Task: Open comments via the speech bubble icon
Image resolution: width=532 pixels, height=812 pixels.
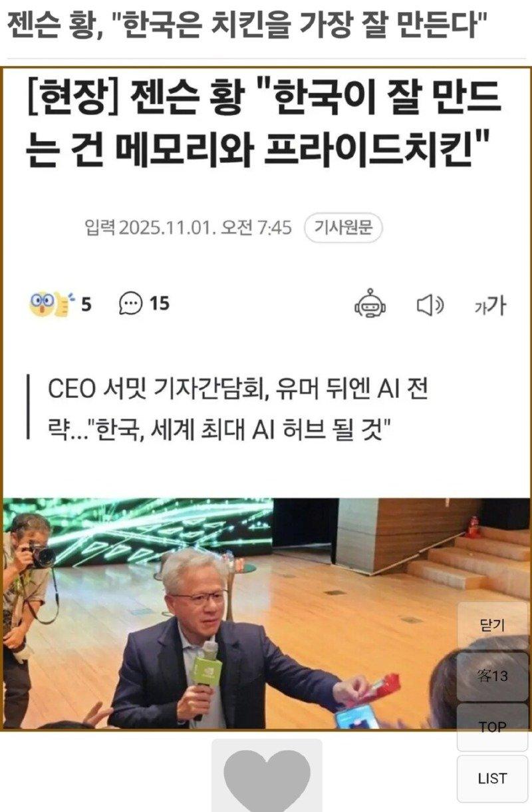Action: (131, 304)
